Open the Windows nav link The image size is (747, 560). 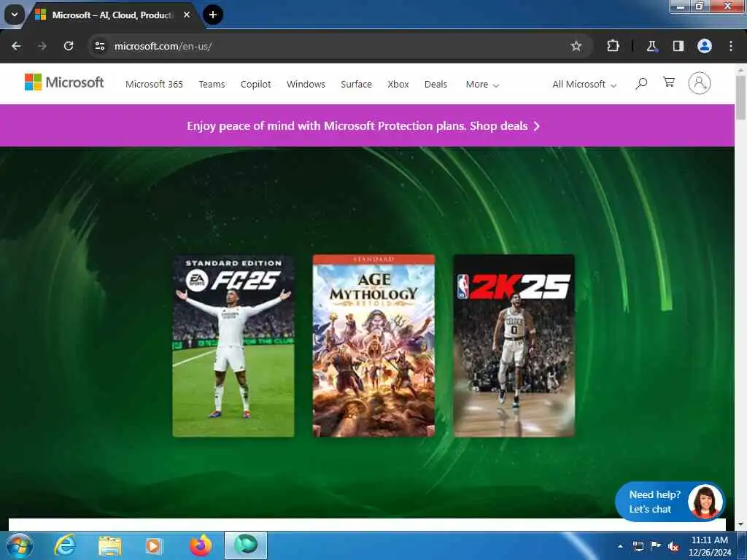coord(306,85)
